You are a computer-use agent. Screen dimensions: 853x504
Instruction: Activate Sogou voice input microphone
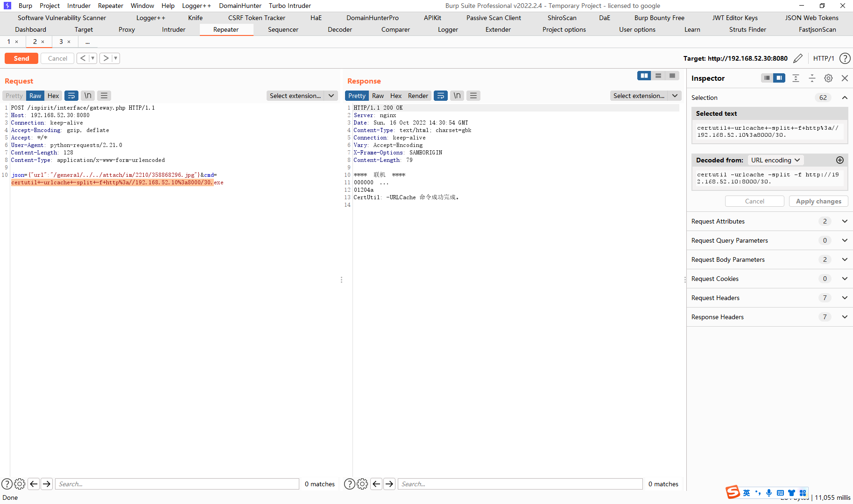click(x=769, y=493)
